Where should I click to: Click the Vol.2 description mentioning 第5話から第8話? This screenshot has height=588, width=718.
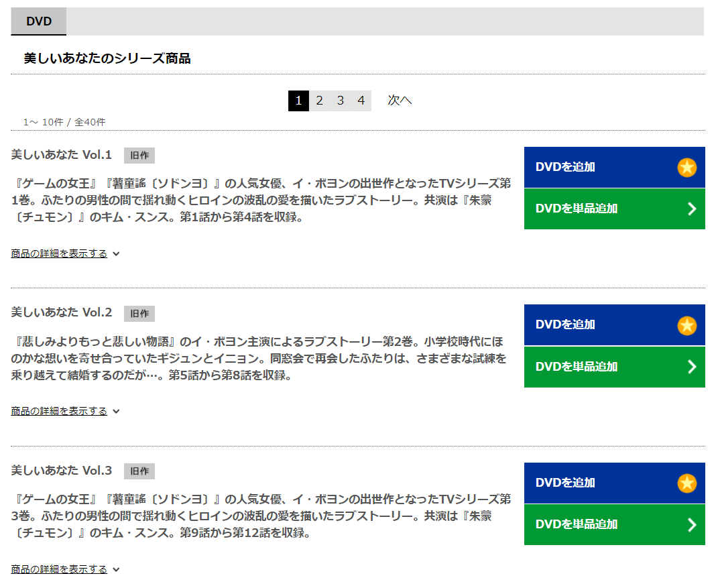pos(259,358)
